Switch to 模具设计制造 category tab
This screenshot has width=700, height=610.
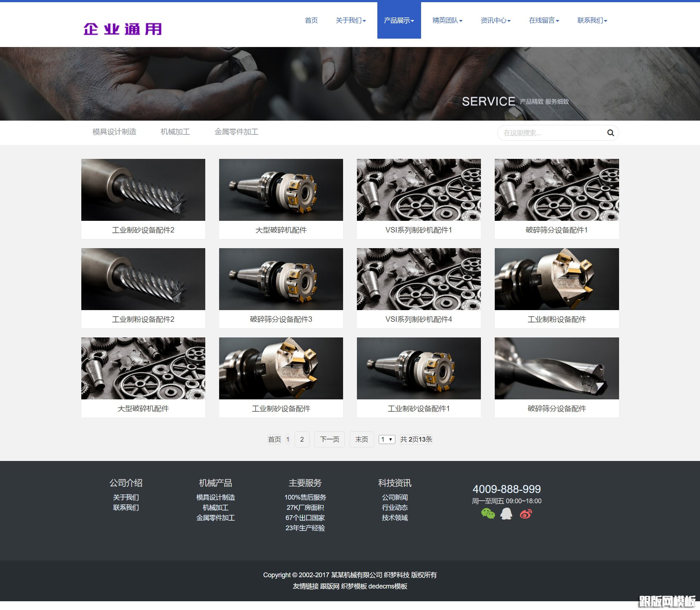[x=114, y=132]
